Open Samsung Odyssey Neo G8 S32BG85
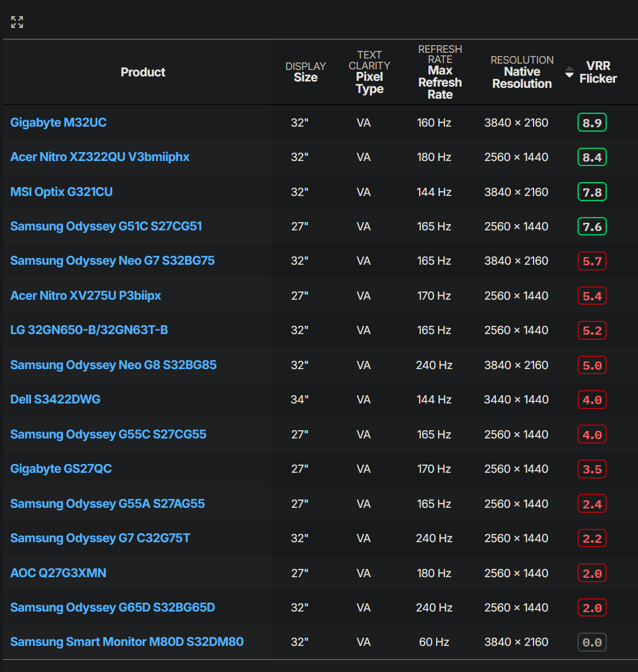638x672 pixels. pos(113,365)
